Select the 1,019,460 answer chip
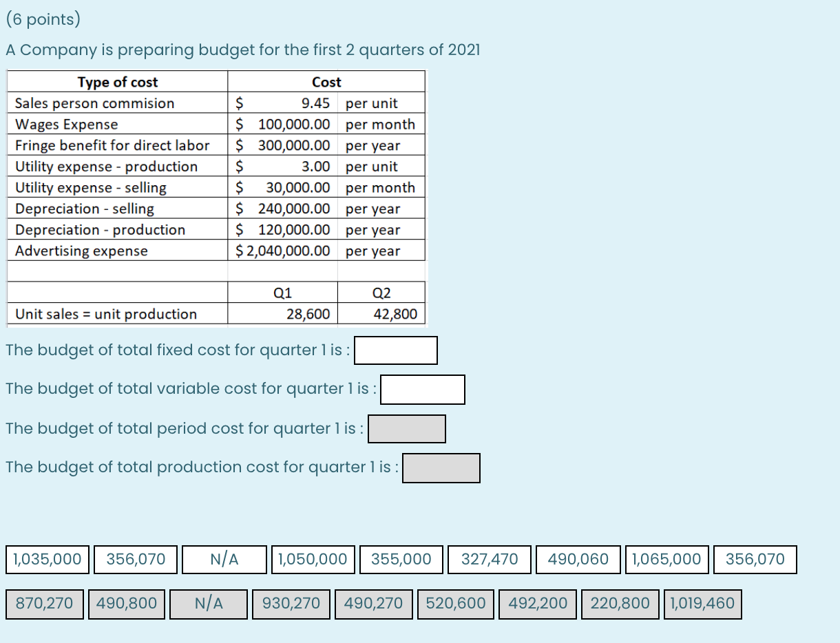Screen dimensions: 840x643 703,604
